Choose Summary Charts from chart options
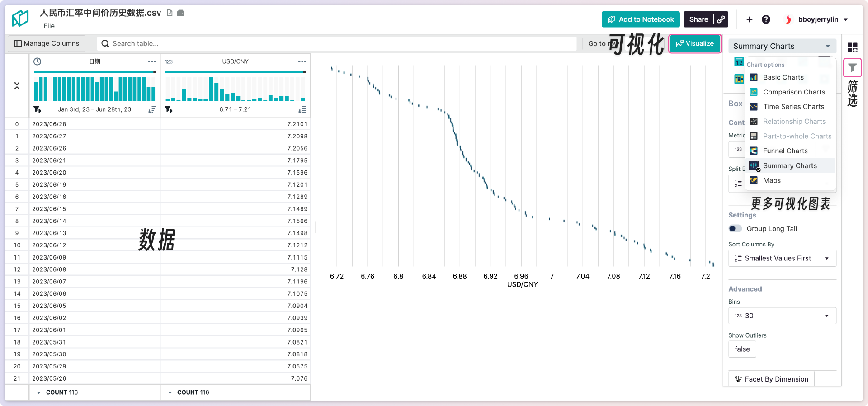 click(790, 166)
